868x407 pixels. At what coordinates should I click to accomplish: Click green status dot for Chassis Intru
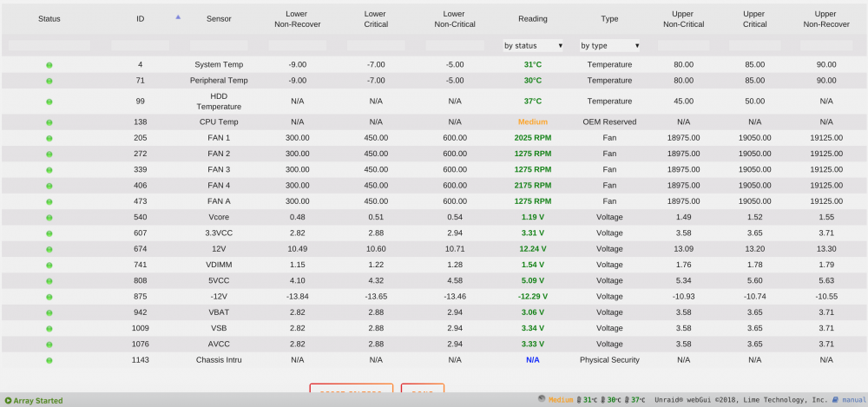click(x=49, y=360)
